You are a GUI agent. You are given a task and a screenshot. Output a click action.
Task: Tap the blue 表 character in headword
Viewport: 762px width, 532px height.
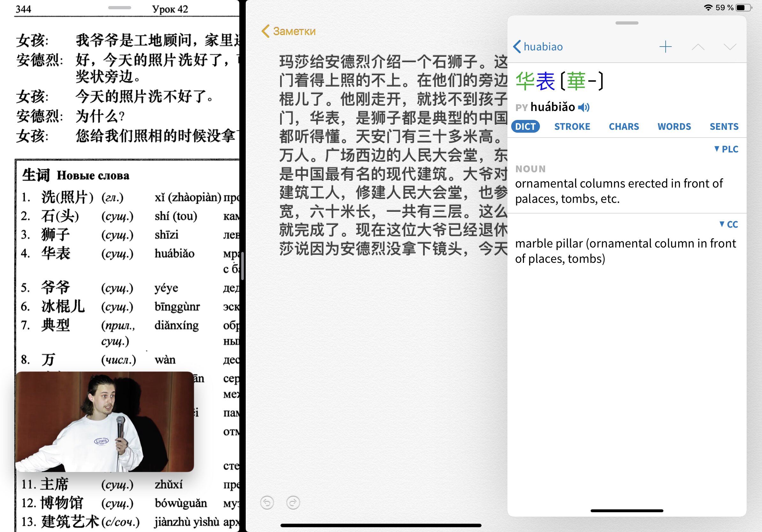[545, 81]
